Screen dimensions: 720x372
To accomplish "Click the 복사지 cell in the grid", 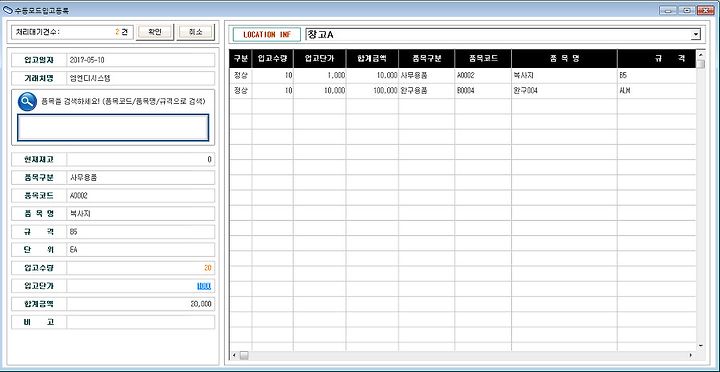I will coord(564,76).
